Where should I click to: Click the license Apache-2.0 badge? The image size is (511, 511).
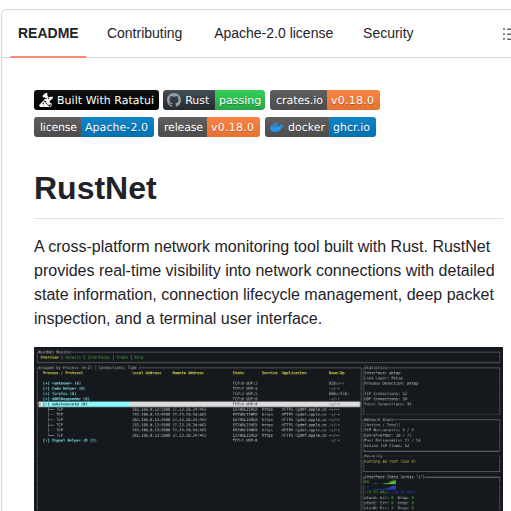pos(94,127)
